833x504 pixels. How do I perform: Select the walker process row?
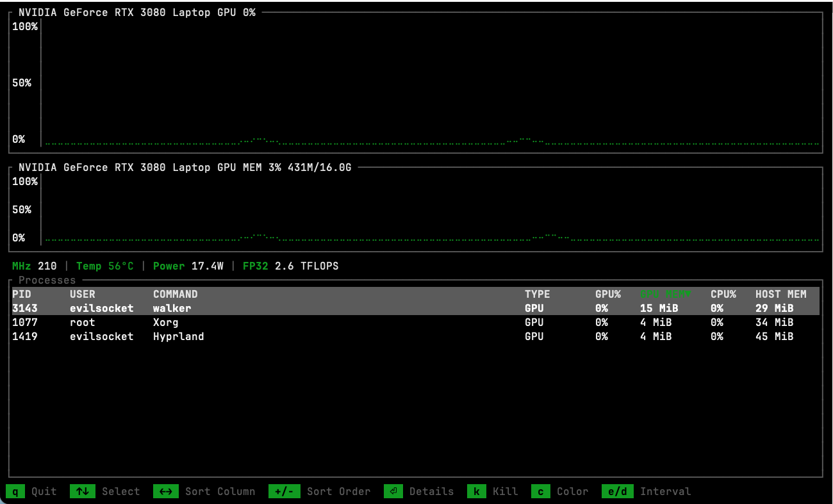(x=416, y=308)
